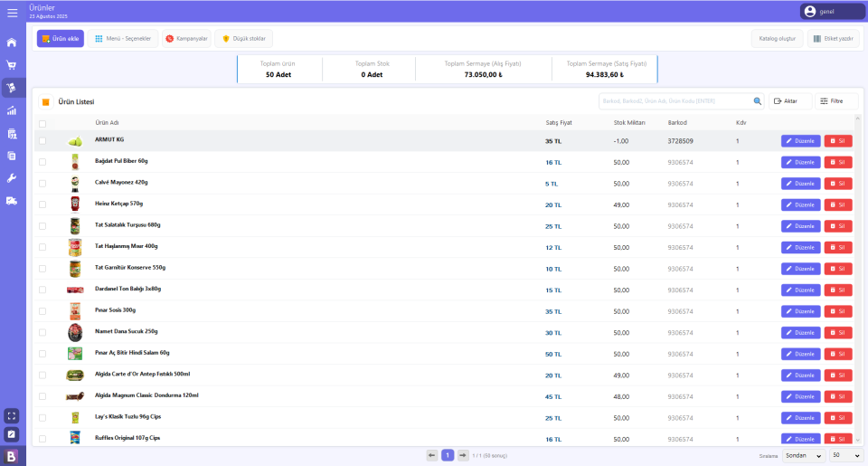Click the search magnifier icon
The height and width of the screenshot is (466, 868).
tap(758, 101)
